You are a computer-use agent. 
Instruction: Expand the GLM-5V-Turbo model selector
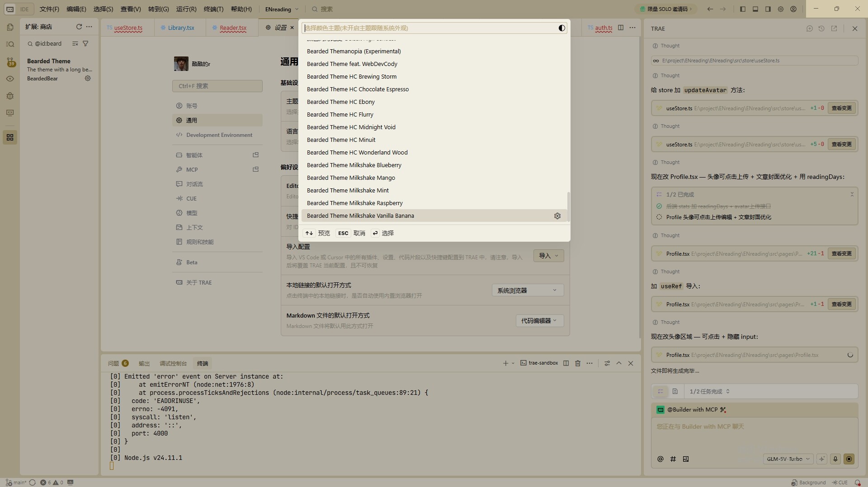pos(788,459)
